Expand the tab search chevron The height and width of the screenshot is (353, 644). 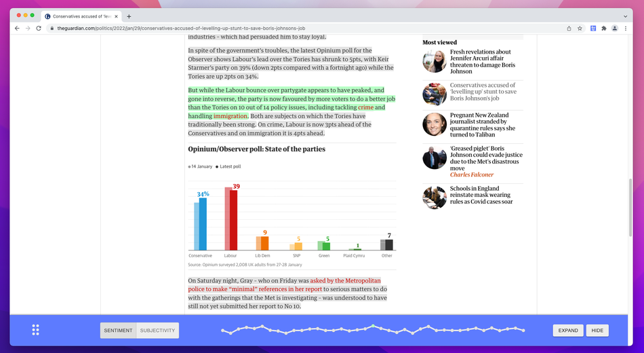[625, 16]
